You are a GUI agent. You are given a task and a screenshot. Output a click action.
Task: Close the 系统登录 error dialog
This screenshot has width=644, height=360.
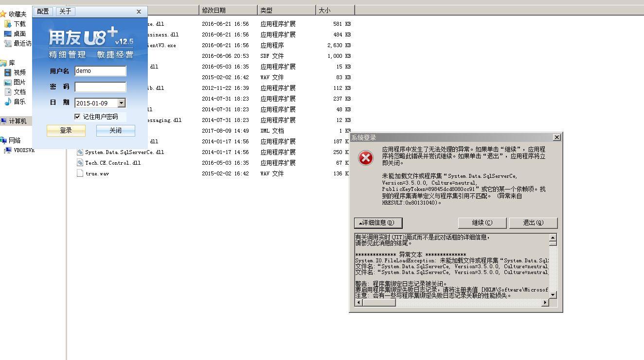tap(557, 137)
